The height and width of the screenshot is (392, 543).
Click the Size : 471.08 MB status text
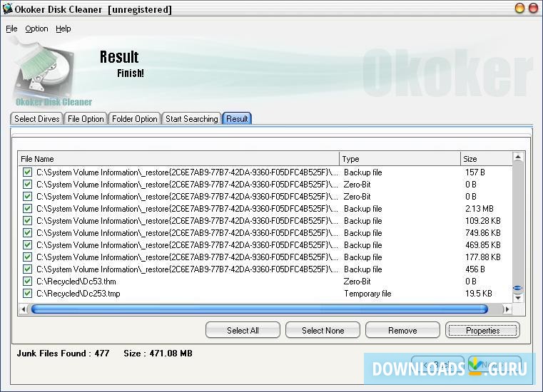click(158, 354)
